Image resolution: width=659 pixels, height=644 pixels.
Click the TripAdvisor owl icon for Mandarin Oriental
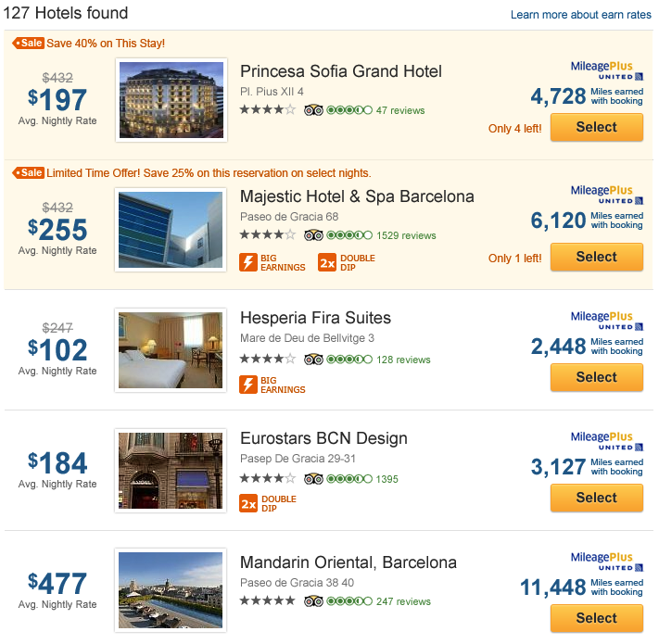313,601
